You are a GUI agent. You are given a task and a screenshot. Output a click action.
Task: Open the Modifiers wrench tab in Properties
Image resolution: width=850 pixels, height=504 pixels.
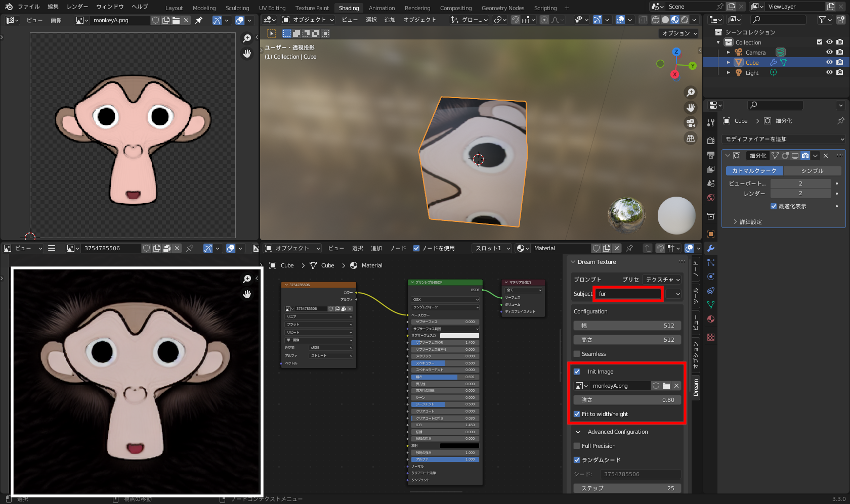pos(711,248)
